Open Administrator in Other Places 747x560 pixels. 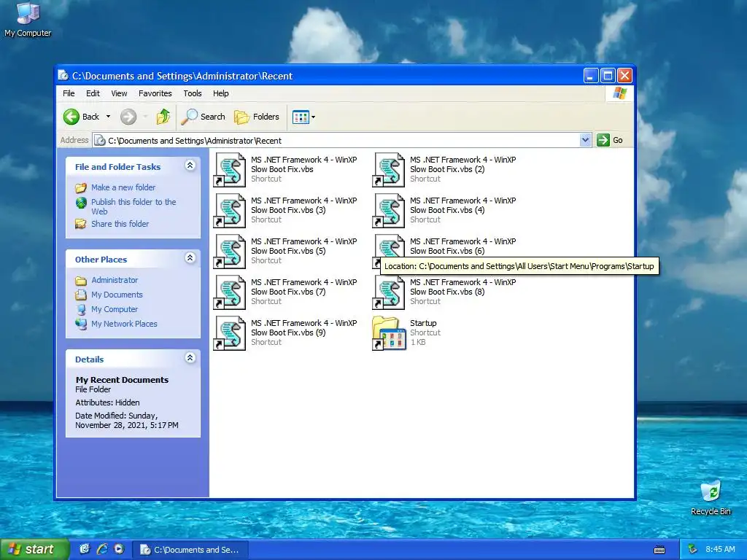click(x=115, y=280)
